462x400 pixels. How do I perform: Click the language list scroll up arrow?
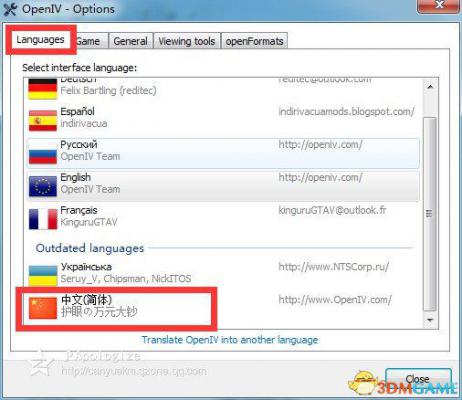pos(430,87)
